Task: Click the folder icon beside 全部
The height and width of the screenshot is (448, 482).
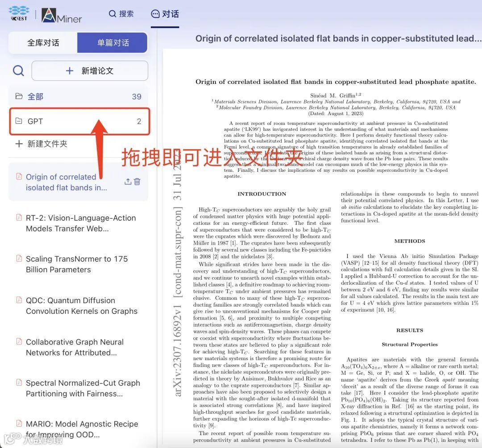Action: [19, 96]
